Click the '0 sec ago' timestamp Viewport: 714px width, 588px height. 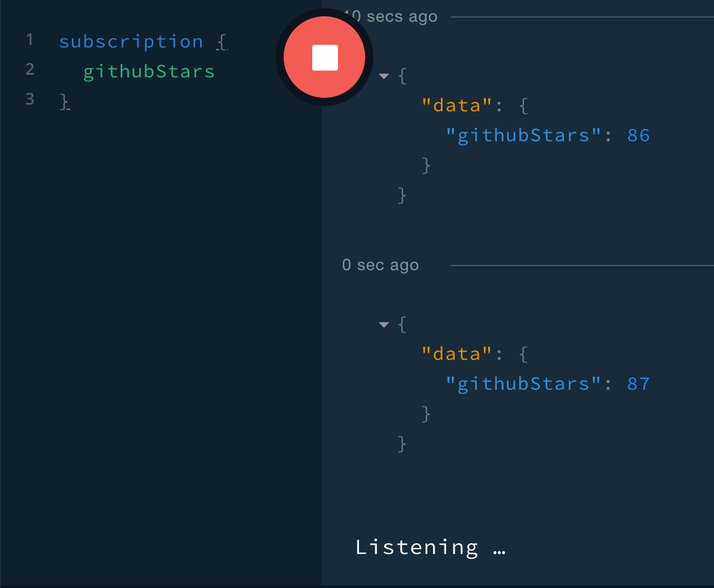click(380, 265)
